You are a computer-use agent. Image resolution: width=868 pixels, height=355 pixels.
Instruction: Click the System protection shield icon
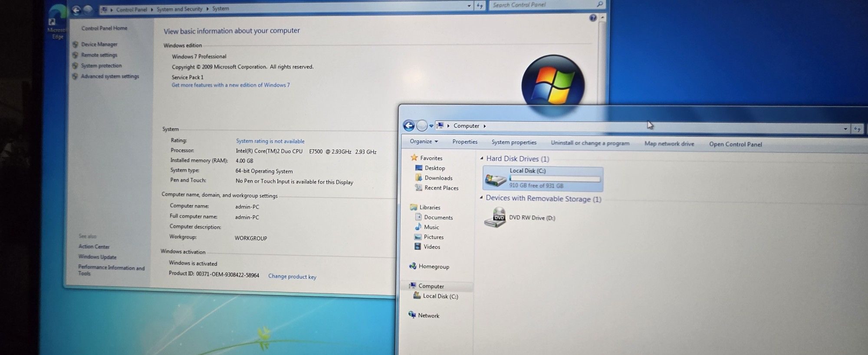[x=76, y=66]
